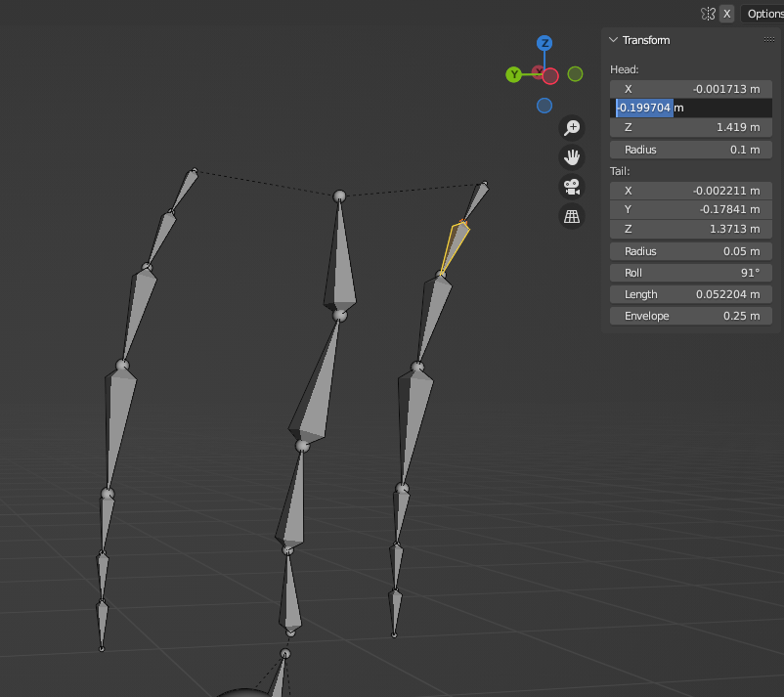The height and width of the screenshot is (697, 784).
Task: Click the zoom magnifier viewport icon
Action: [x=572, y=128]
